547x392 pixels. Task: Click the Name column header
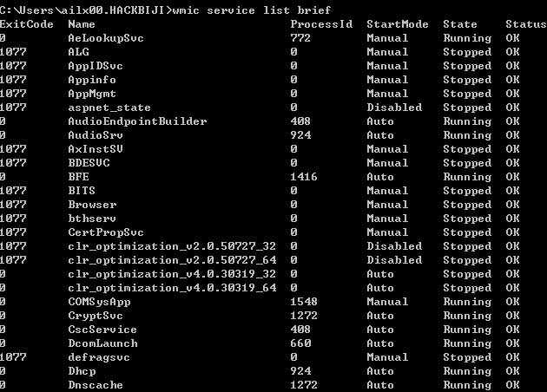[x=82, y=24]
